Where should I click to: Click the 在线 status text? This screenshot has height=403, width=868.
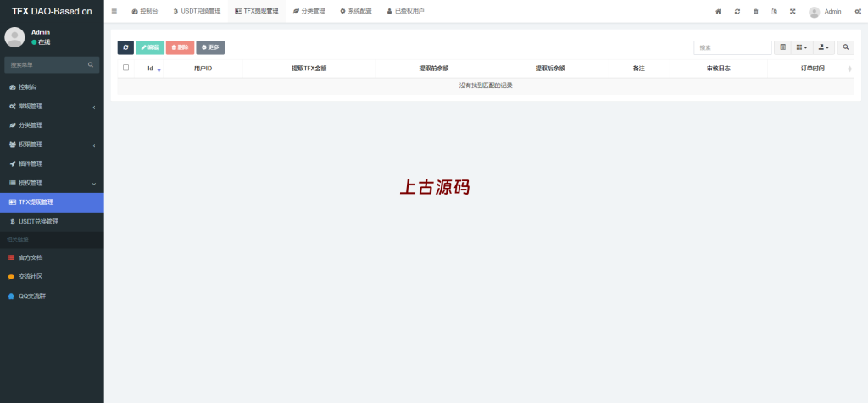(x=44, y=42)
